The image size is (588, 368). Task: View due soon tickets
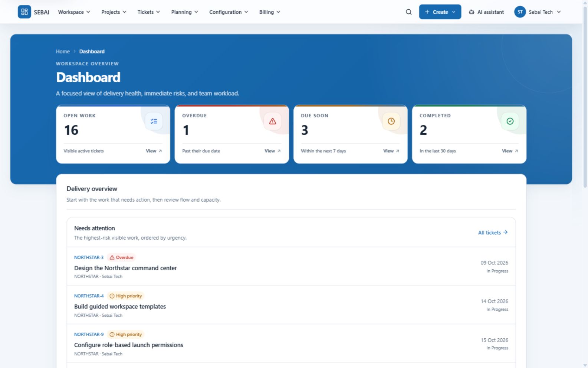(x=391, y=151)
